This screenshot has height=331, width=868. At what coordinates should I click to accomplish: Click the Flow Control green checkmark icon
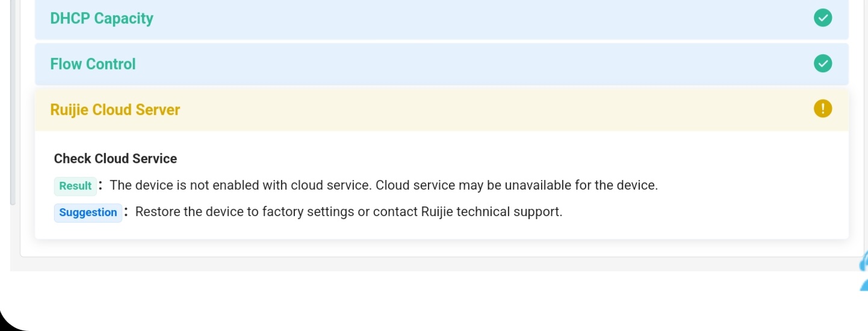[x=822, y=63]
